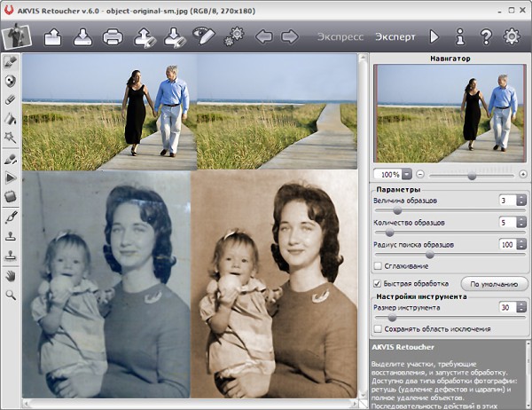The image size is (532, 410).
Task: Click the Print icon
Action: coord(113,37)
